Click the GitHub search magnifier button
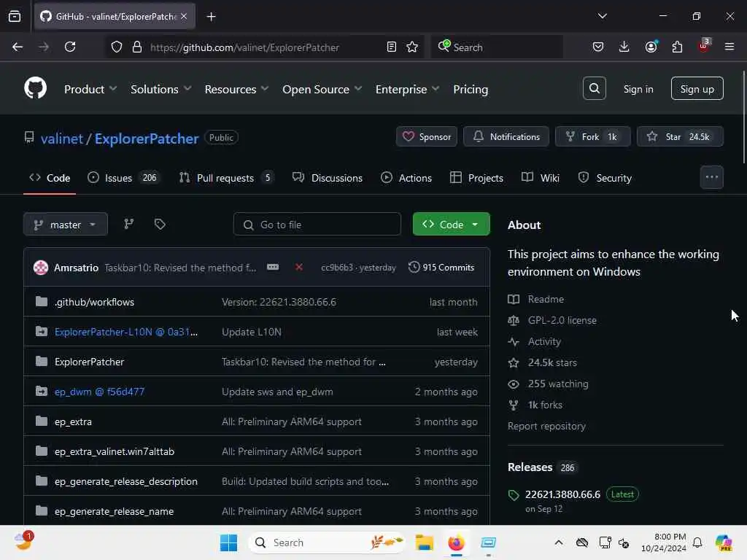 click(x=594, y=88)
